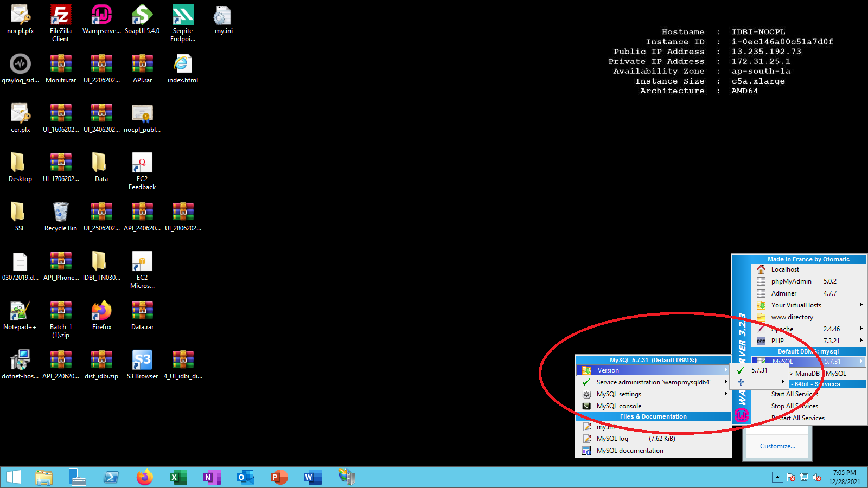Select the dotnet-hos... installer icon
Viewport: 868px width, 488px height.
coord(20,365)
